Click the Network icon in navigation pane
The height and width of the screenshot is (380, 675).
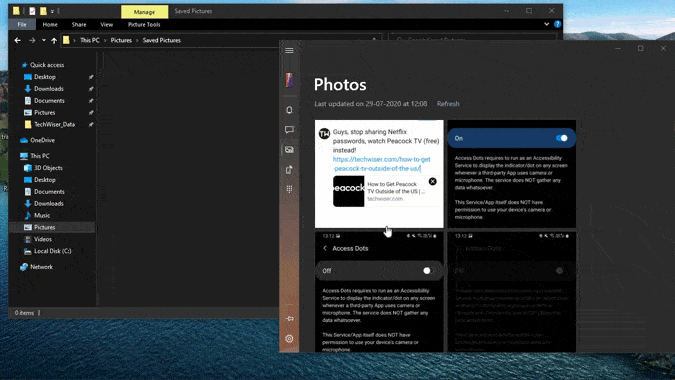click(x=24, y=267)
